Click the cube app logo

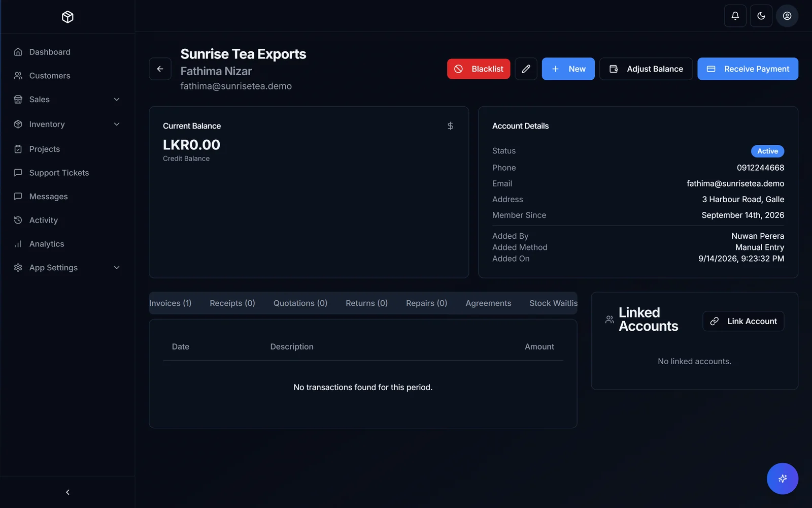(67, 17)
